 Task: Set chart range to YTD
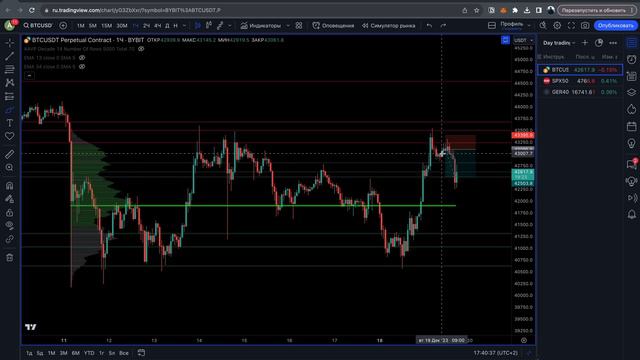(89, 353)
